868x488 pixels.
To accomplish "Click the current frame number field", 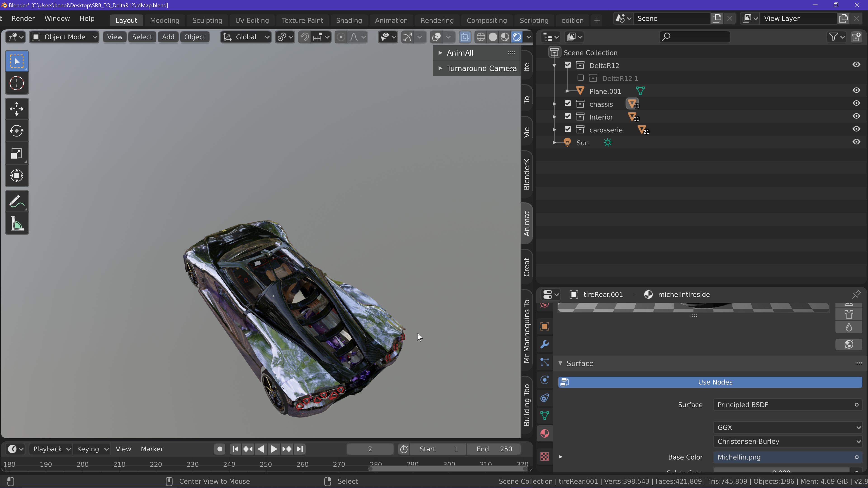I will pyautogui.click(x=370, y=449).
